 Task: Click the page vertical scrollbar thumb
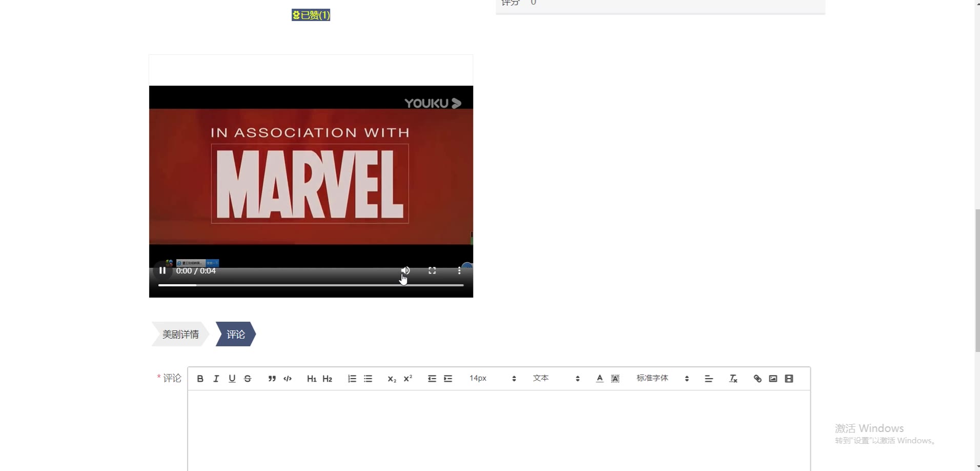click(x=977, y=280)
